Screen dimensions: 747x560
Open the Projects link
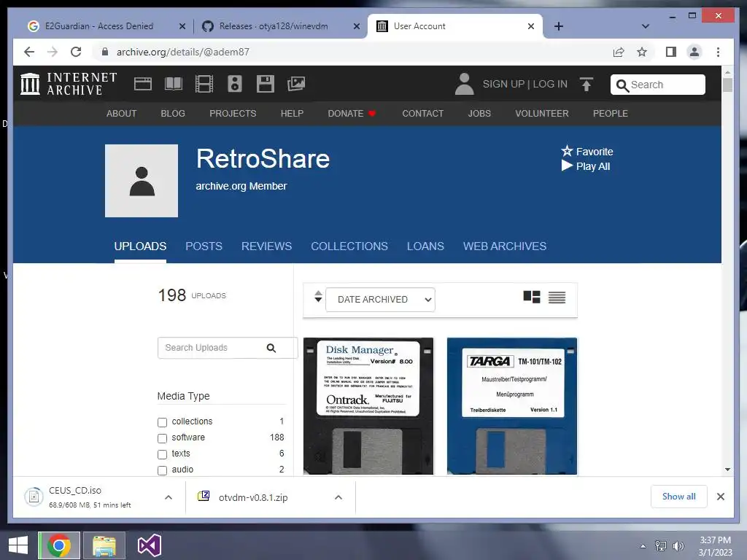233,113
